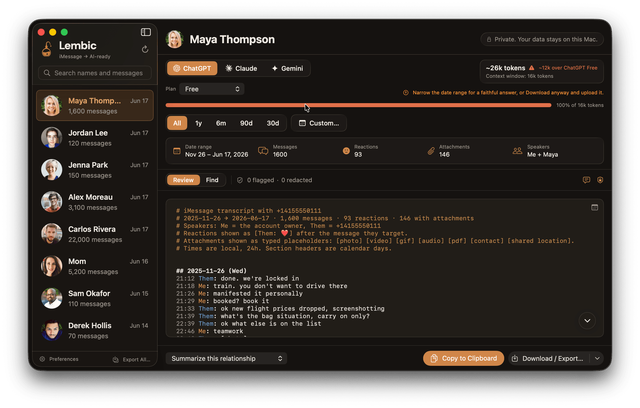Screen dimensions: 640x408
Task: Click the paperclip Attachments icon
Action: (x=431, y=151)
